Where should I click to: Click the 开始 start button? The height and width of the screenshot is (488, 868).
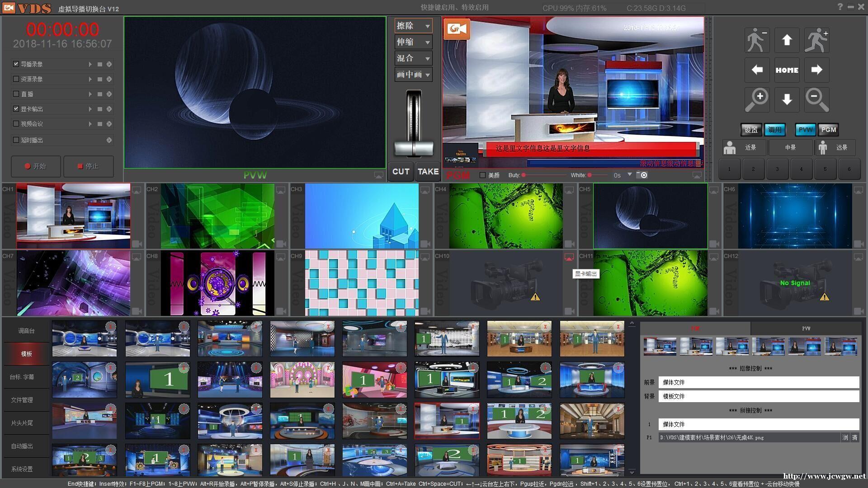(36, 166)
